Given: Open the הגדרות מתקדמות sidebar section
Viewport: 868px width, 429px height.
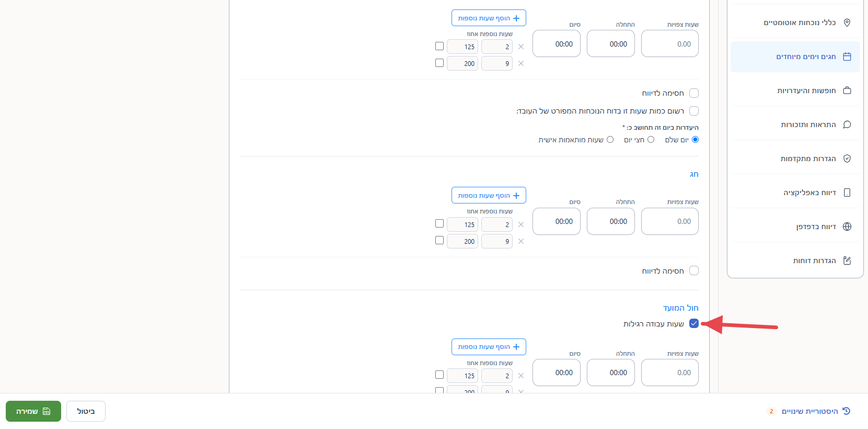Looking at the screenshot, I should click(x=795, y=159).
